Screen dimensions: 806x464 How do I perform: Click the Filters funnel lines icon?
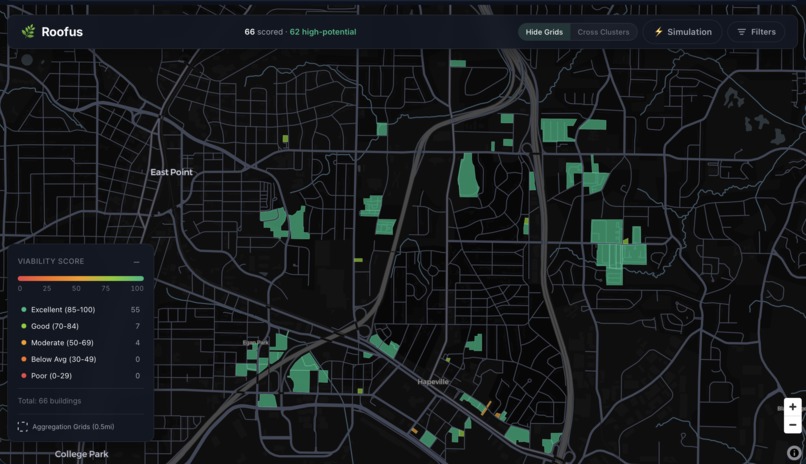pyautogui.click(x=741, y=32)
